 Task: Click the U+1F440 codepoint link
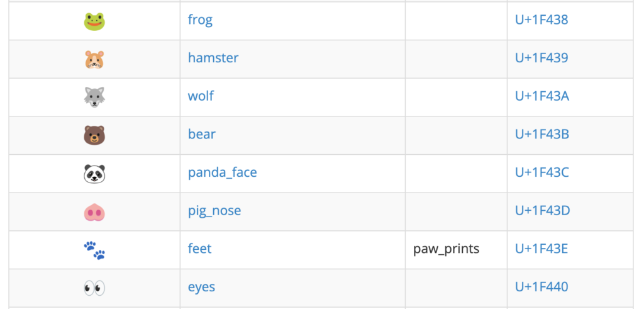(541, 286)
